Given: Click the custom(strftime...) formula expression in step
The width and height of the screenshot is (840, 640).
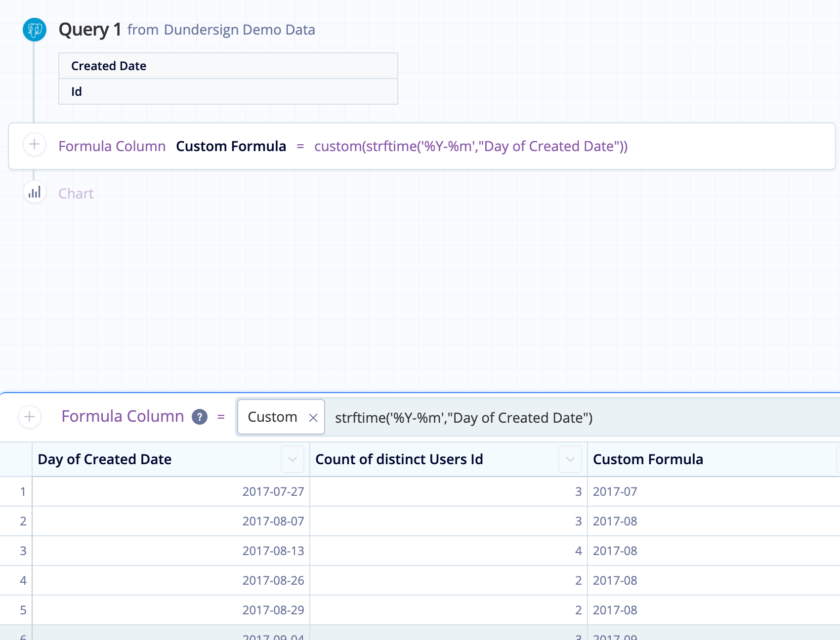Looking at the screenshot, I should tap(471, 146).
